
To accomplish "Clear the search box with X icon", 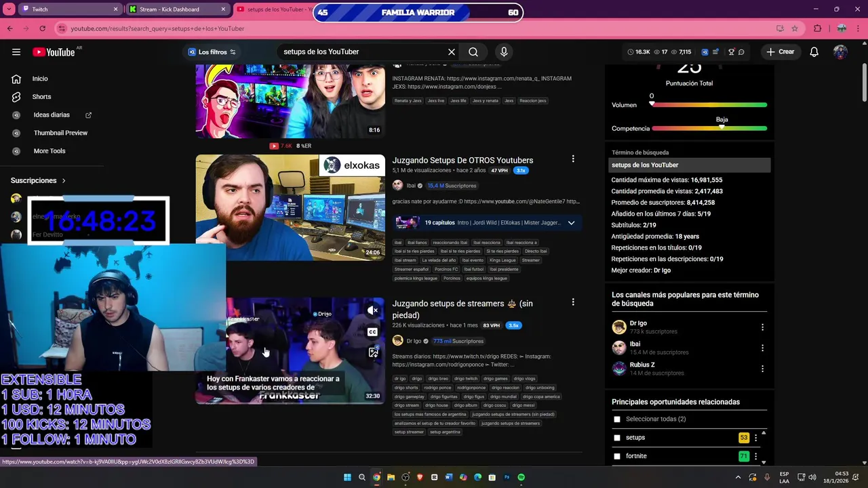I will [452, 52].
